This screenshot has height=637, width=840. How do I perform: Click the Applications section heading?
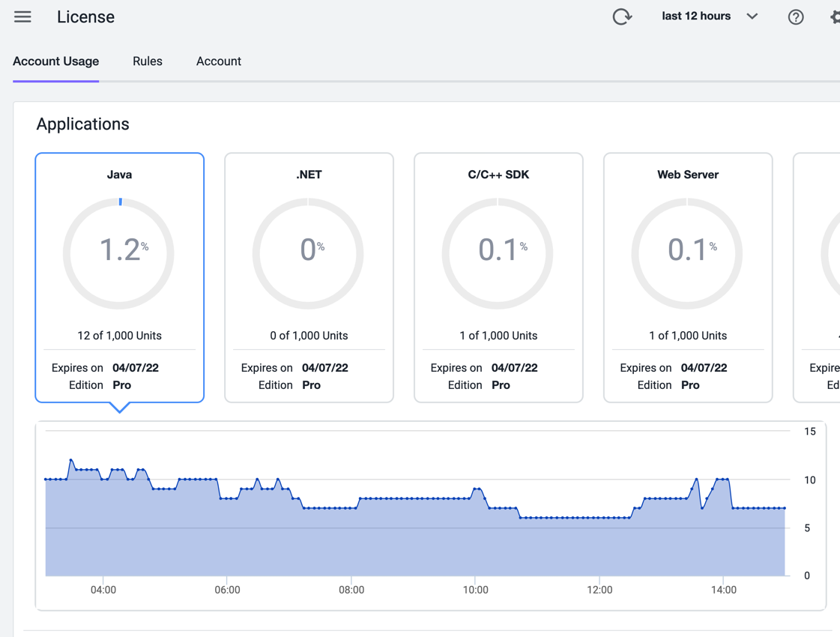coord(82,124)
